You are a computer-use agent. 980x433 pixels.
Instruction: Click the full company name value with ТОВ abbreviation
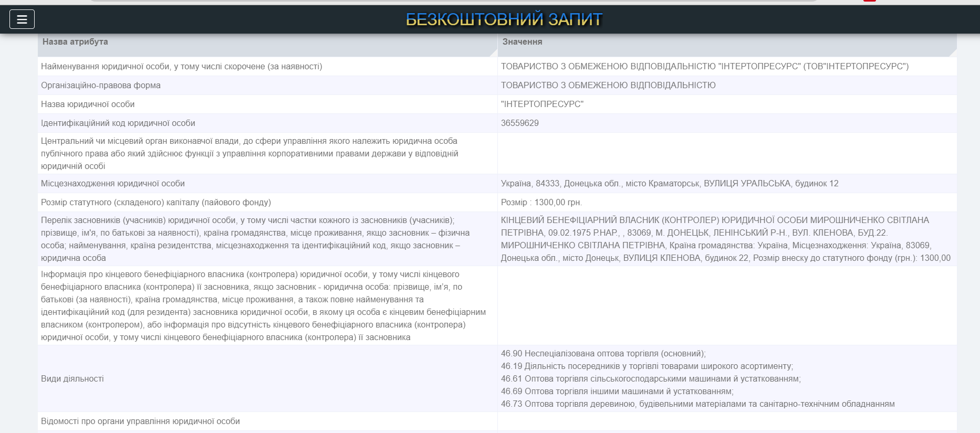704,67
